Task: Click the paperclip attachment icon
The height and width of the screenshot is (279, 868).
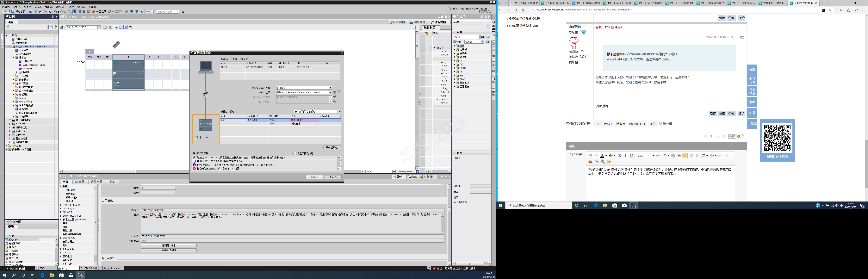Action: pos(597,162)
